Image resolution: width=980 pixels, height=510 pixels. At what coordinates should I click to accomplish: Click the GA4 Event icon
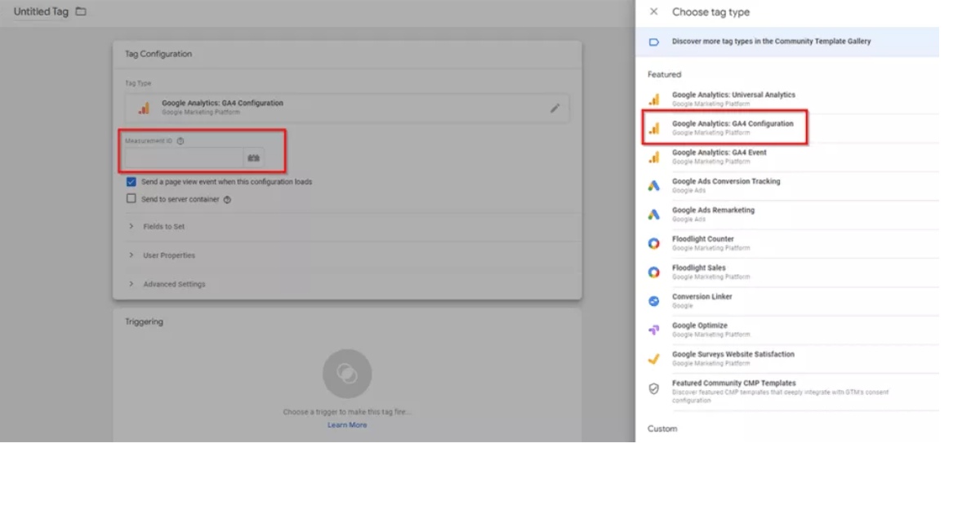tap(653, 157)
